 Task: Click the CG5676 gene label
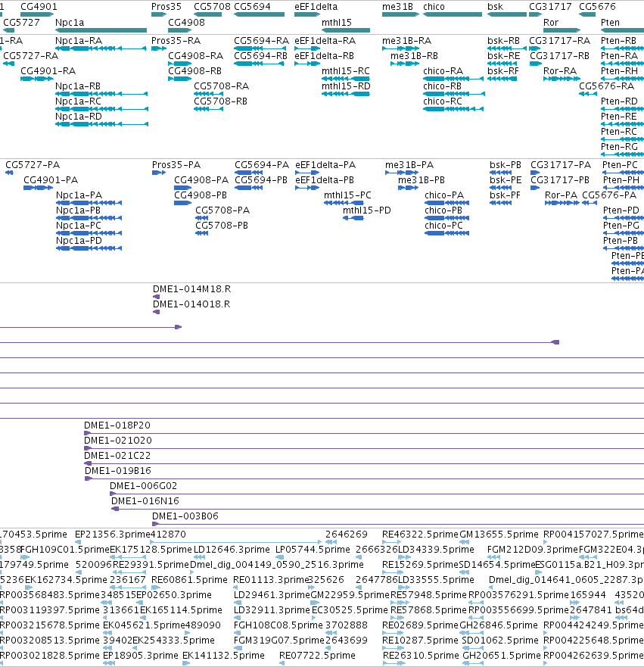597,7
